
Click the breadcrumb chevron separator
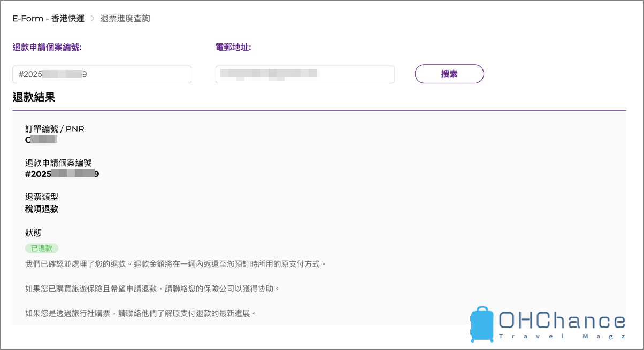click(92, 19)
